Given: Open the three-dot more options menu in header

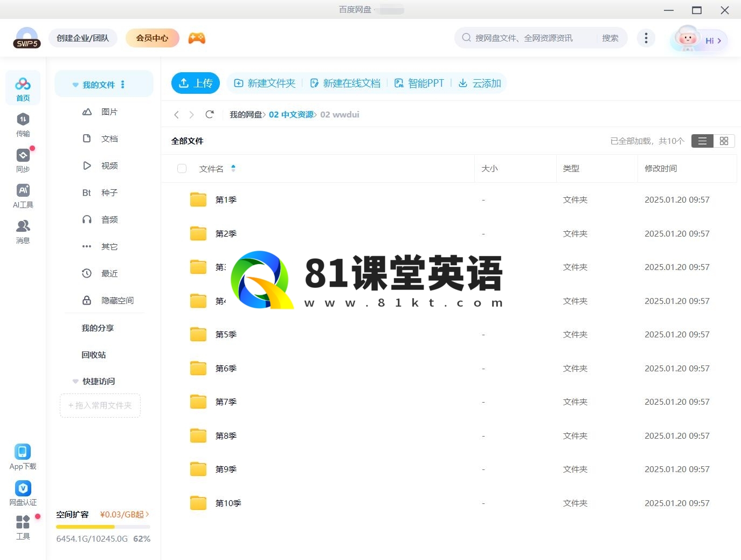Looking at the screenshot, I should 646,38.
